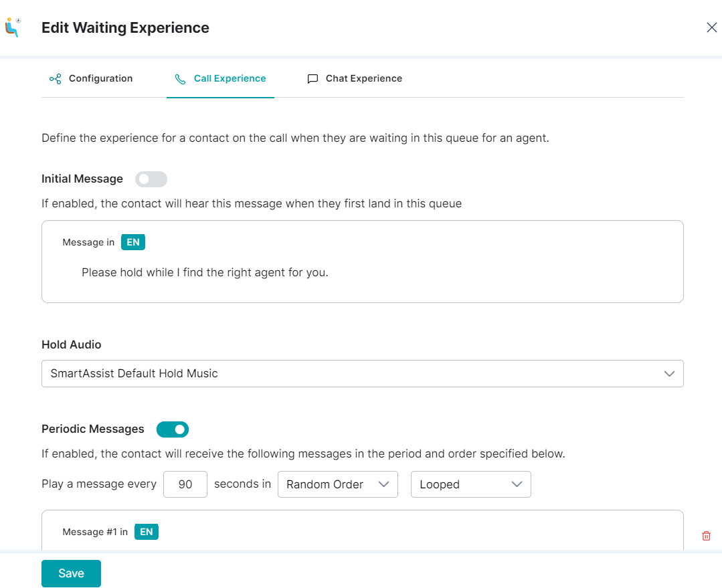722x588 pixels.
Task: Click the EN badge beside Message #1
Action: [x=147, y=532]
